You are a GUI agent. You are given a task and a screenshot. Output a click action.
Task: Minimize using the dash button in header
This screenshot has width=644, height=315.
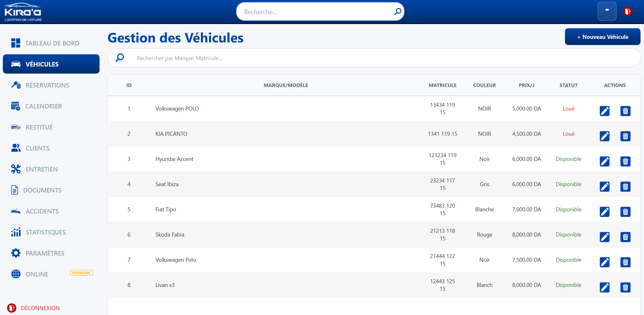tap(607, 11)
